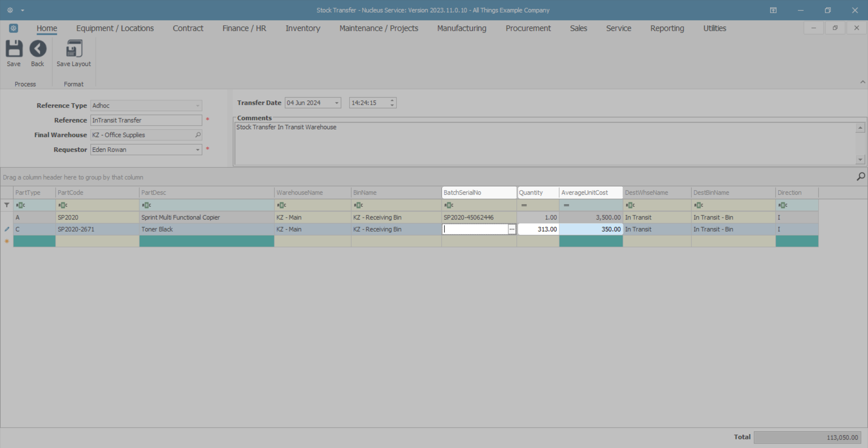Image resolution: width=868 pixels, height=448 pixels.
Task: Click into the Comments text area
Action: coord(545,144)
